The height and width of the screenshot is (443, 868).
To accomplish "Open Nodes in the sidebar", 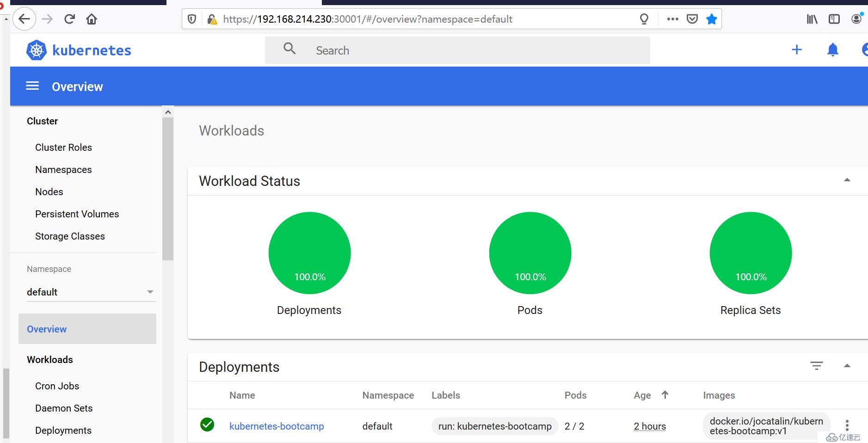I will [49, 191].
